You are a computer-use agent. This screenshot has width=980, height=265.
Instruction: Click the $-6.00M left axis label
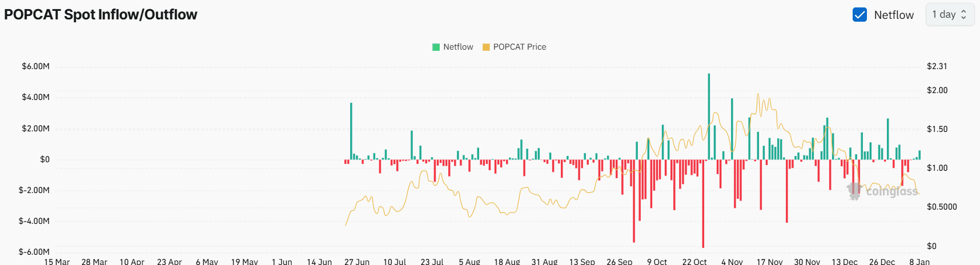coord(34,252)
